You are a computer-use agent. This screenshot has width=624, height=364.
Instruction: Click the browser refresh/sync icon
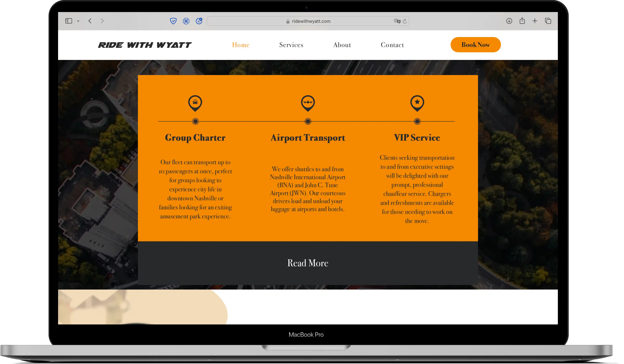tap(404, 21)
